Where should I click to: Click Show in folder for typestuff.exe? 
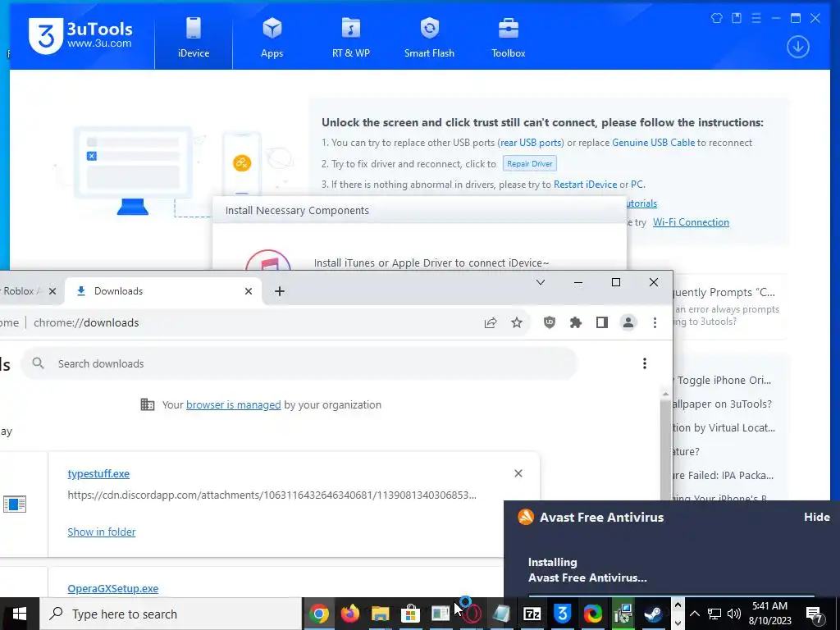[x=101, y=532]
